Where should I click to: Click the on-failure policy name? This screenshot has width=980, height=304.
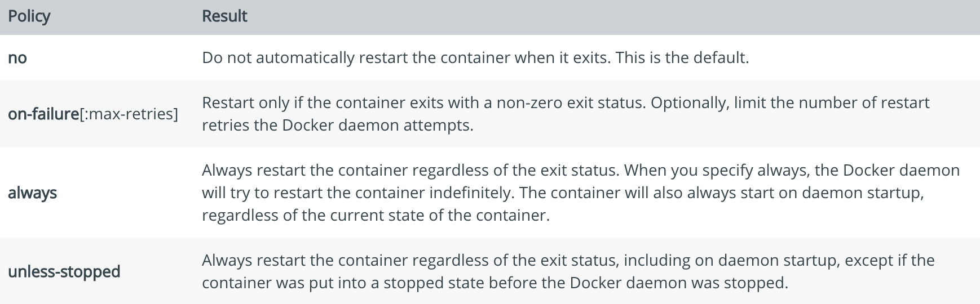pyautogui.click(x=44, y=114)
